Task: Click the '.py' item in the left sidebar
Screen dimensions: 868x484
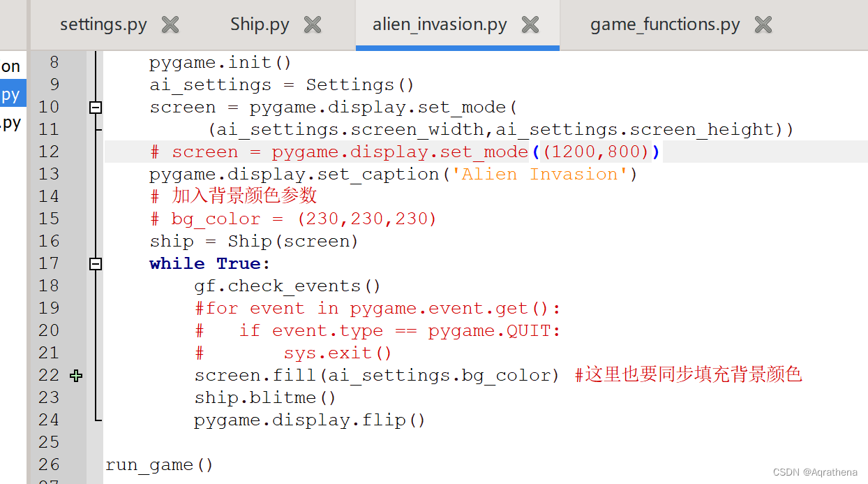Action: (x=10, y=122)
